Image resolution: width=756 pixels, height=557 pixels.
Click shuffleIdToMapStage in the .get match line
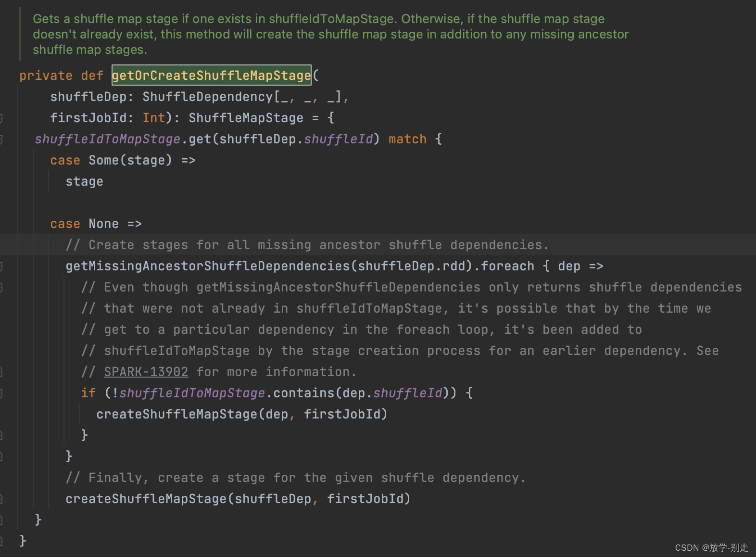(x=108, y=139)
